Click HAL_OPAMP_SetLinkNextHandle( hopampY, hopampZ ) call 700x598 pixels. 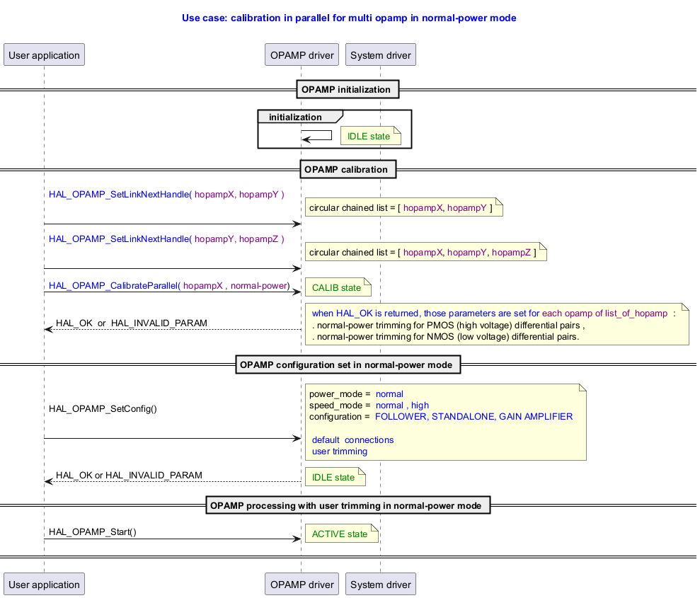(x=166, y=238)
